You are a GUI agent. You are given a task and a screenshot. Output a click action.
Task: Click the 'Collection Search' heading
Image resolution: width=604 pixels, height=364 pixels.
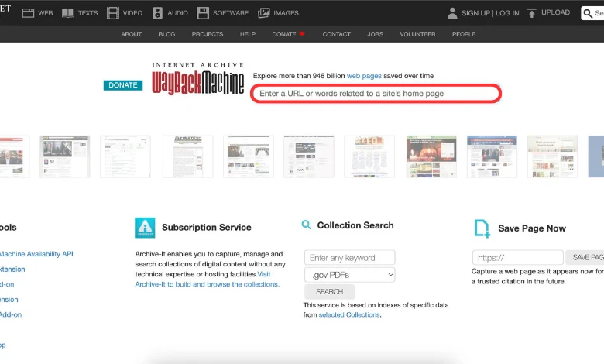coord(355,225)
